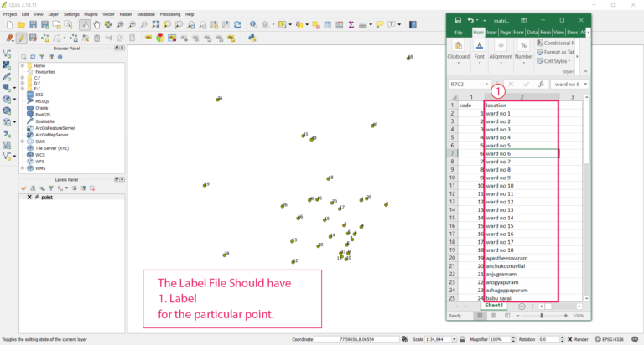Open the Vector menu
The width and height of the screenshot is (644, 345).
pos(108,14)
